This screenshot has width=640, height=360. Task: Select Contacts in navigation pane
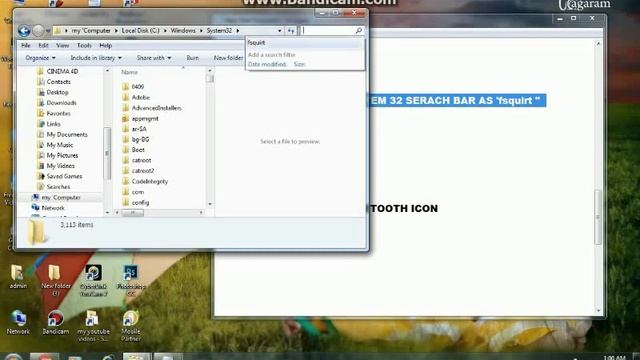tap(58, 82)
